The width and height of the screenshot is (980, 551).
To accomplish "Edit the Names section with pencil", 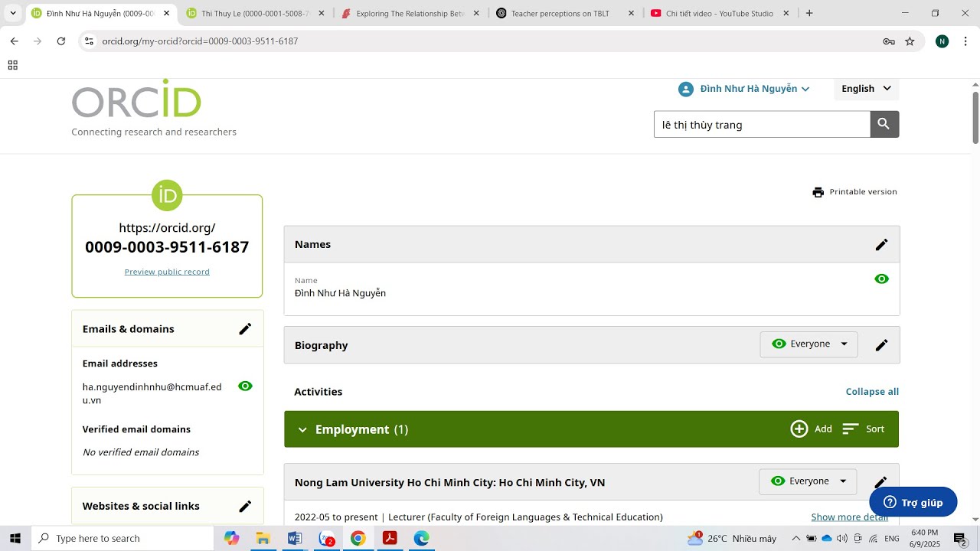I will click(x=881, y=245).
